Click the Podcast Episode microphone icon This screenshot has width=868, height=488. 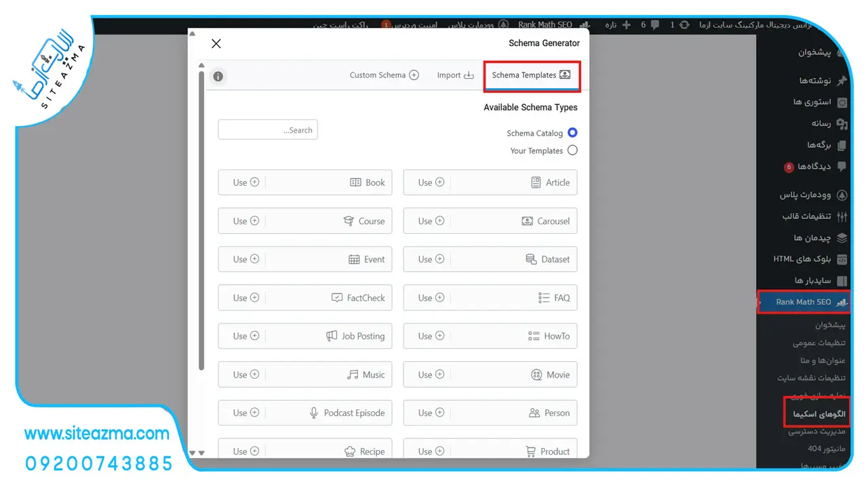(x=314, y=413)
